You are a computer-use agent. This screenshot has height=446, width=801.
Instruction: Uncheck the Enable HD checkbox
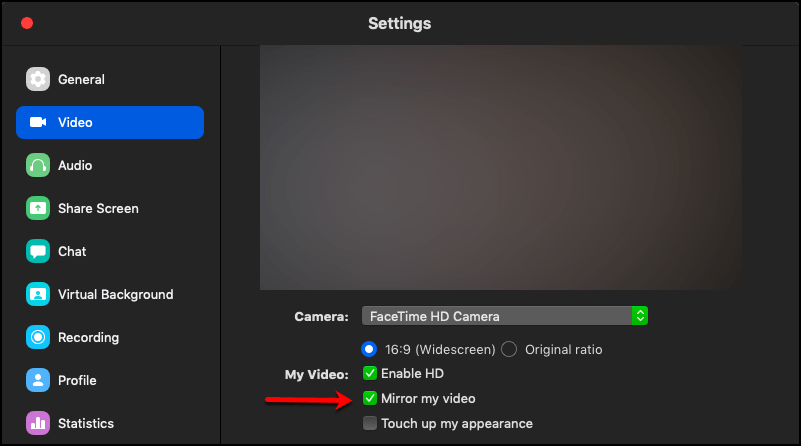click(370, 373)
